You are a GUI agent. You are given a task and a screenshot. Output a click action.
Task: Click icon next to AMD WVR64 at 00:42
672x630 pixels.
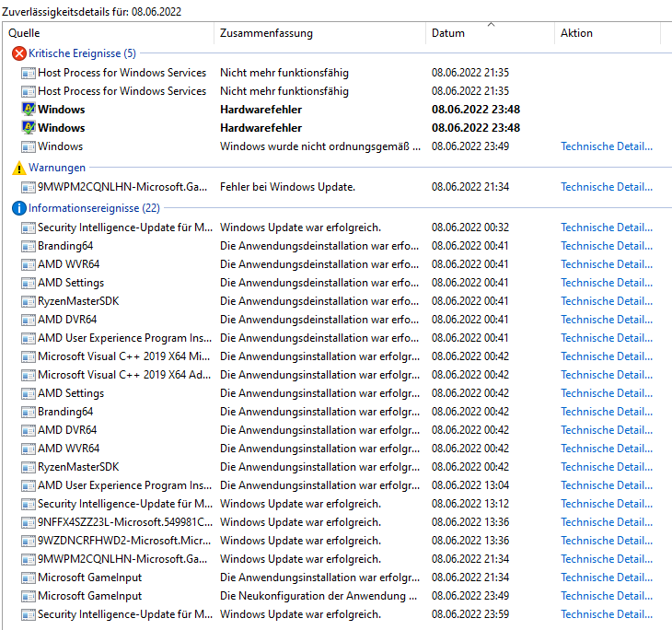pos(29,449)
